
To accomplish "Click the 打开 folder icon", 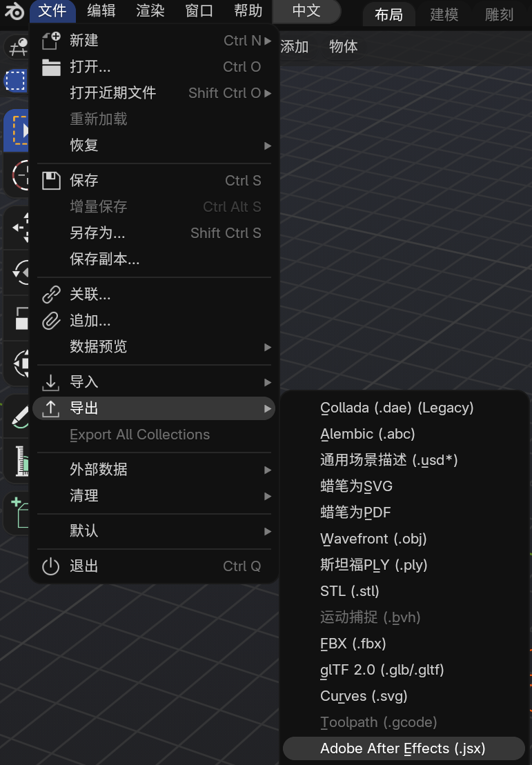I will pos(51,68).
